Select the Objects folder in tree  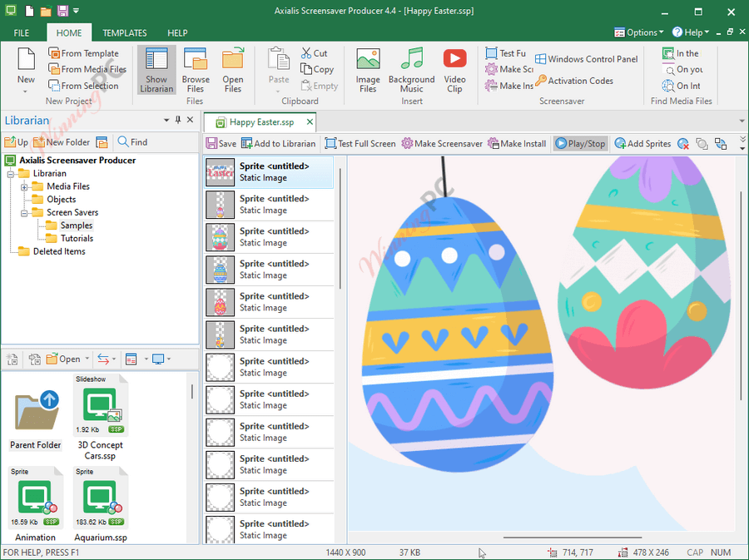pyautogui.click(x=61, y=200)
